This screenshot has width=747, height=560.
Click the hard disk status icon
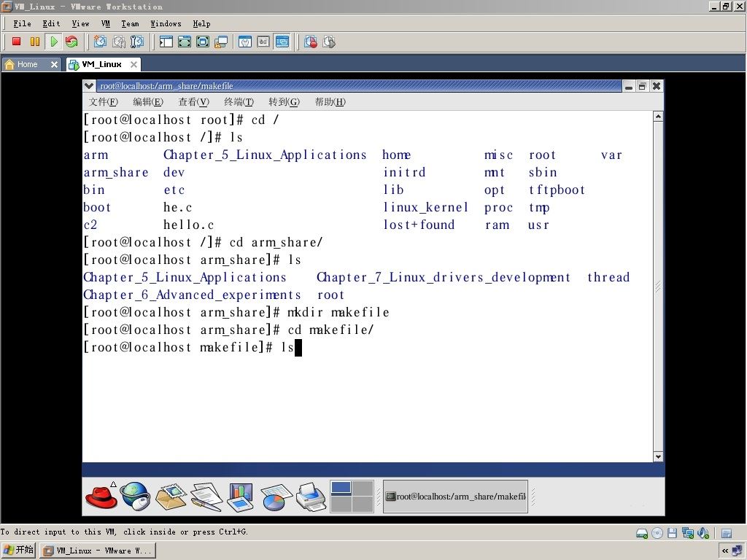tap(642, 533)
